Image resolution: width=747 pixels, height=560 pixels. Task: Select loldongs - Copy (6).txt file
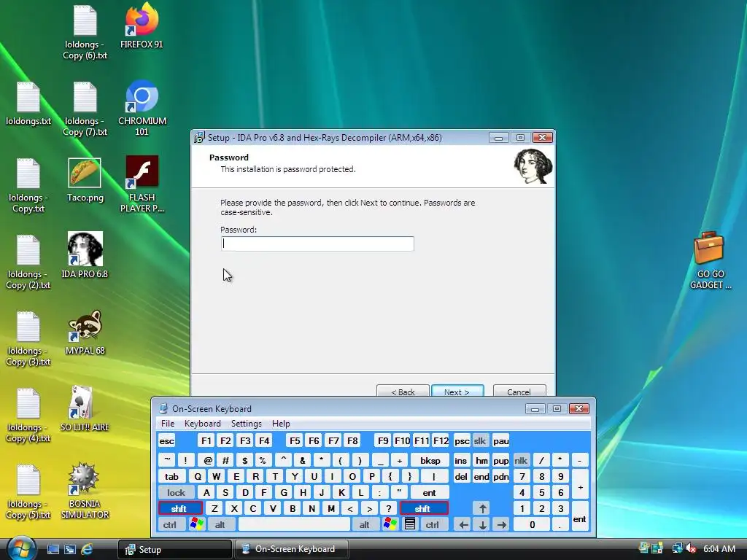click(85, 32)
